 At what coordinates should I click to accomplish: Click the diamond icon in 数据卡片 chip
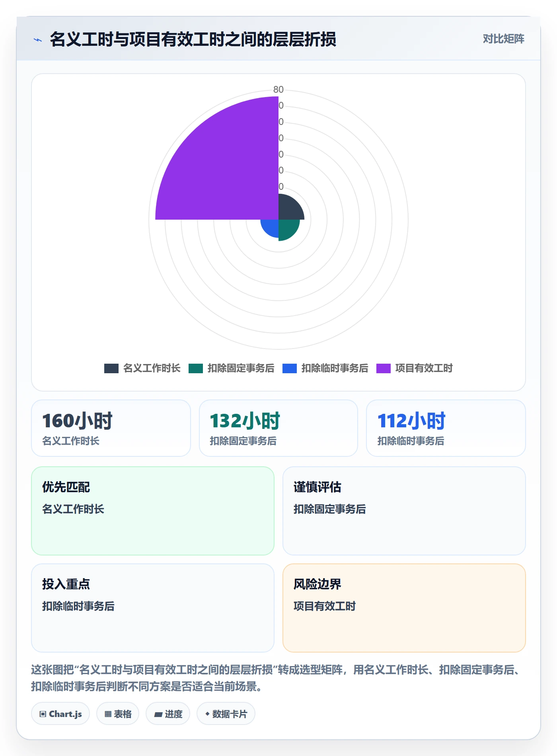pyautogui.click(x=207, y=714)
